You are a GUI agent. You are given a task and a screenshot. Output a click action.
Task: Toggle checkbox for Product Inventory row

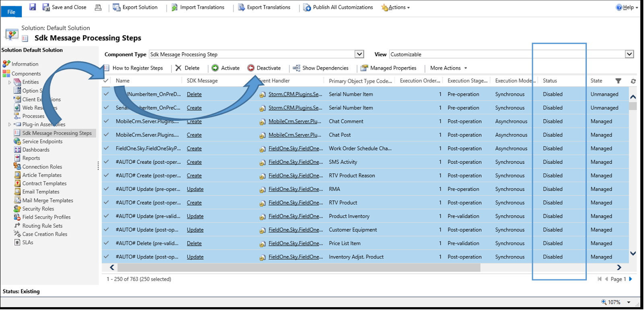106,216
